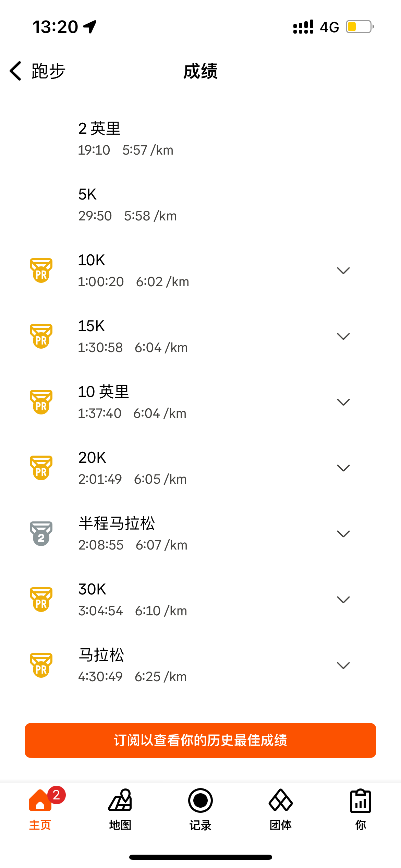The image size is (401, 868).
Task: Open the 你 profile tab
Action: (361, 809)
